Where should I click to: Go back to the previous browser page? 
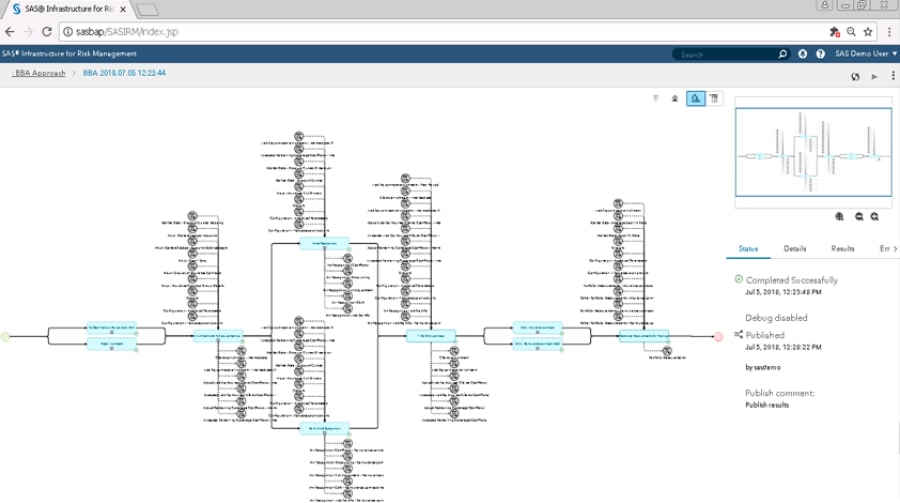10,32
